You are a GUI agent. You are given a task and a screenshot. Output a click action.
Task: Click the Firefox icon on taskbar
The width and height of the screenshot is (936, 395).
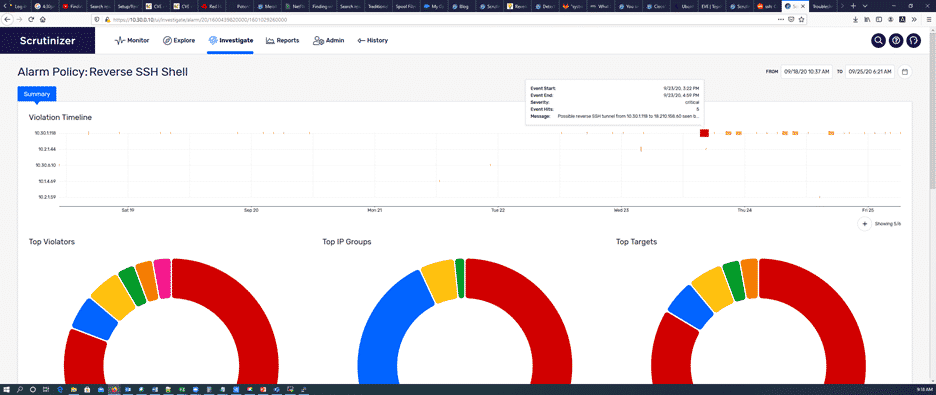tap(114, 389)
